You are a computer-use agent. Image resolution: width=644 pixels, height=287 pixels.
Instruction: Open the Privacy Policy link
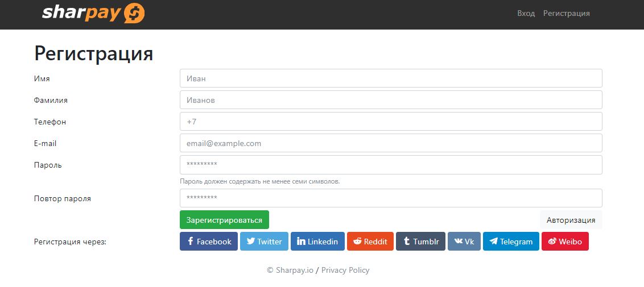[x=345, y=271]
